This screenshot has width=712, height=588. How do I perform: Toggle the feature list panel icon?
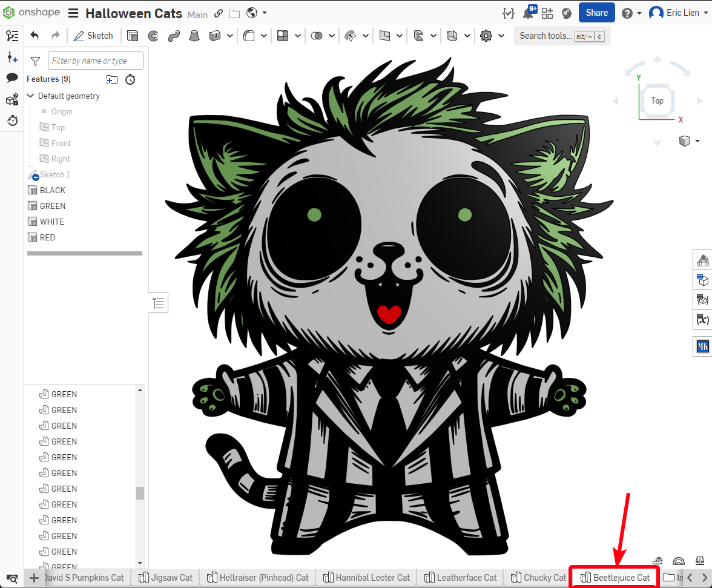click(x=12, y=35)
